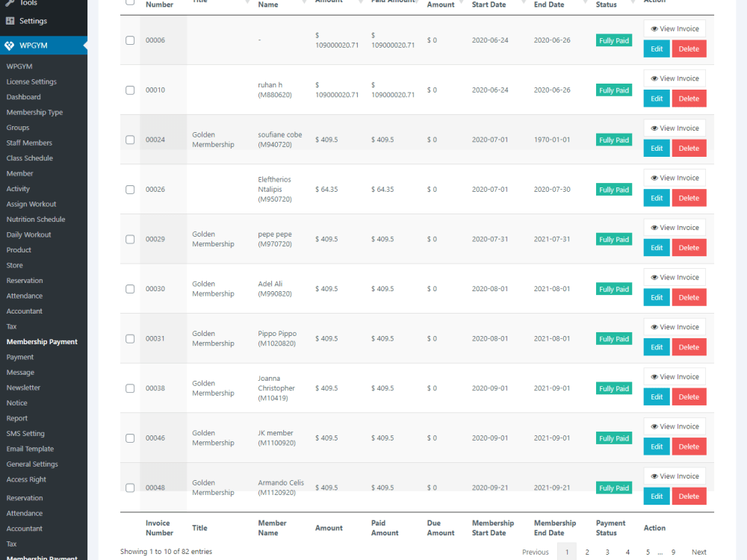747x560 pixels.
Task: Click Fully Paid badge for 00024
Action: click(x=613, y=140)
